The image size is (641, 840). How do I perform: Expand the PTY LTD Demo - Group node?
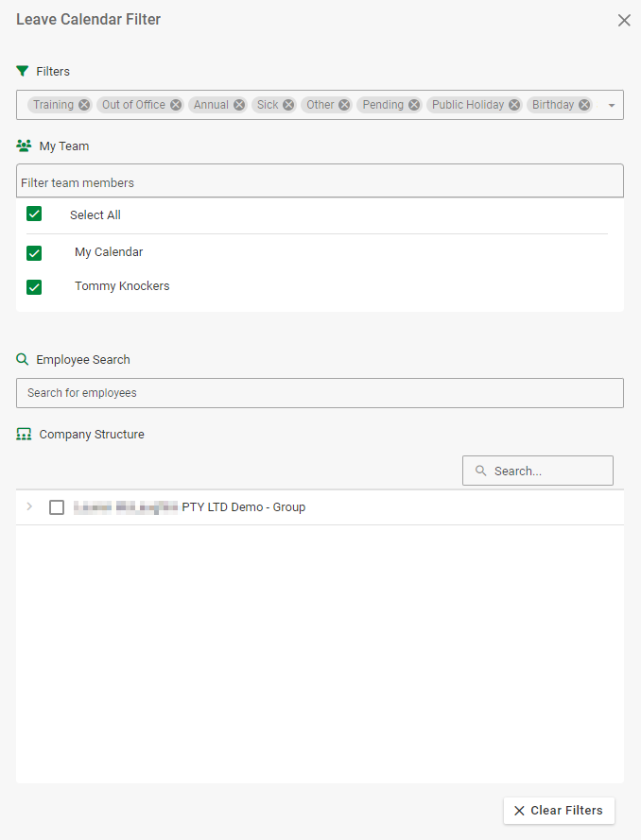pyautogui.click(x=29, y=507)
